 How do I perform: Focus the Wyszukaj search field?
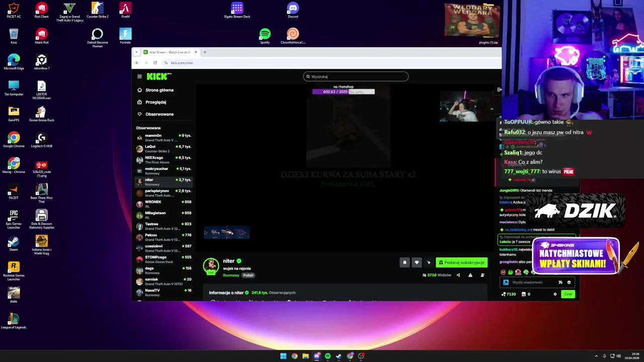356,76
